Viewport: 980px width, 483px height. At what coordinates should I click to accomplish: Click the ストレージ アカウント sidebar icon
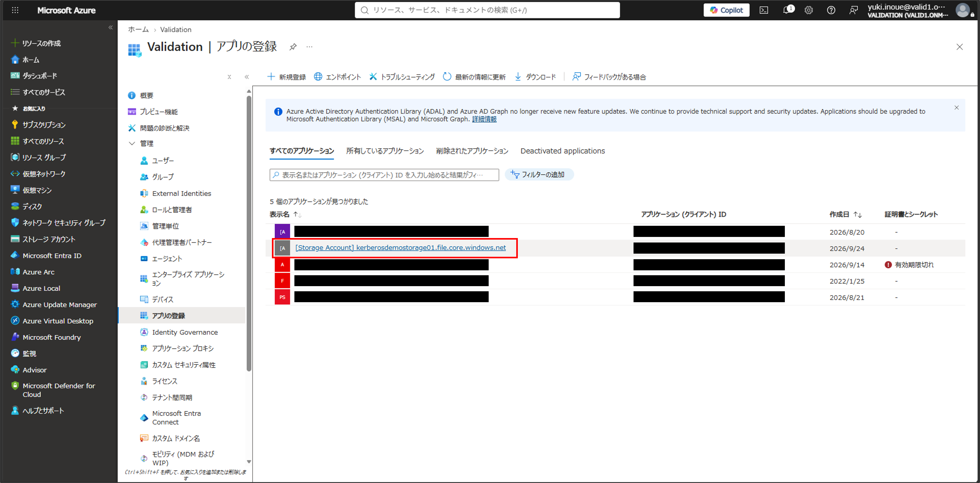click(15, 239)
